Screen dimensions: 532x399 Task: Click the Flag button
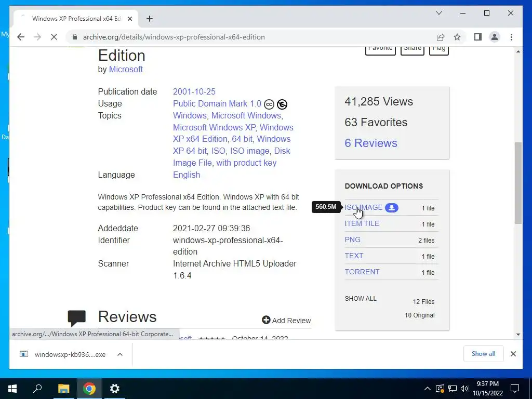pos(439,49)
